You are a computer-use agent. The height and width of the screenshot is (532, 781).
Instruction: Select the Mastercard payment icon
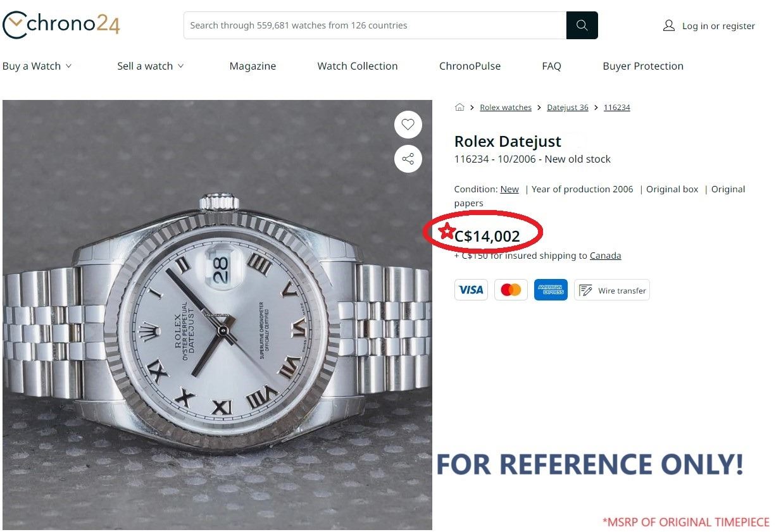pyautogui.click(x=511, y=290)
